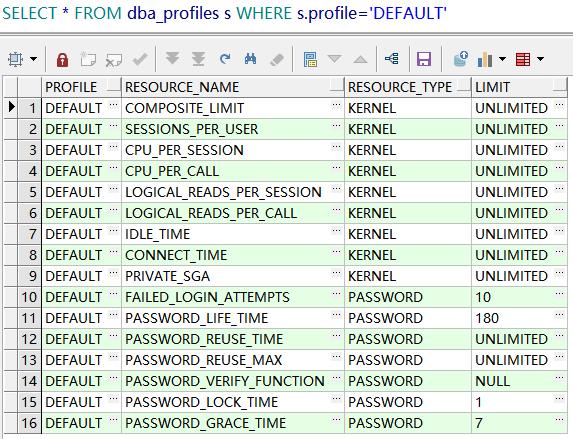
Task: Click the RESOURCE_NAME column header
Action: 233,87
